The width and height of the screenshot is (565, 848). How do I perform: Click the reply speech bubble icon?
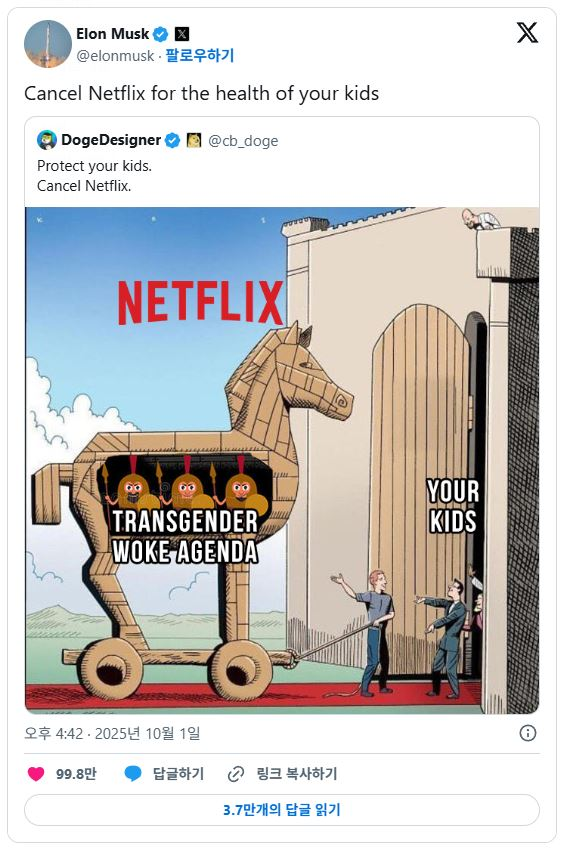pos(132,774)
